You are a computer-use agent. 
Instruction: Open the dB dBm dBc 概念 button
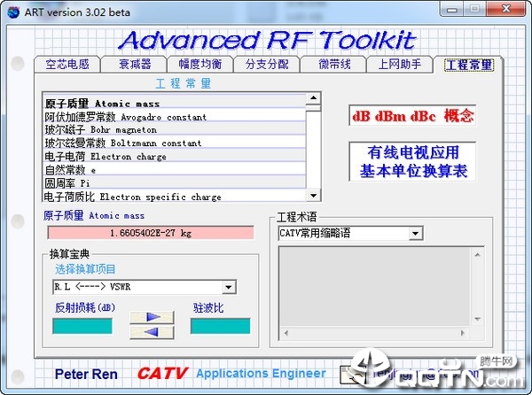[x=412, y=116]
